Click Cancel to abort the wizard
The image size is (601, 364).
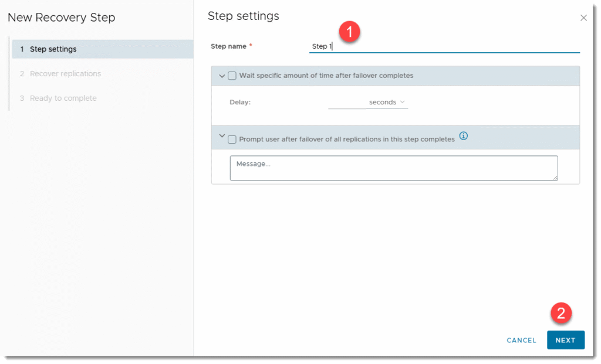point(521,341)
